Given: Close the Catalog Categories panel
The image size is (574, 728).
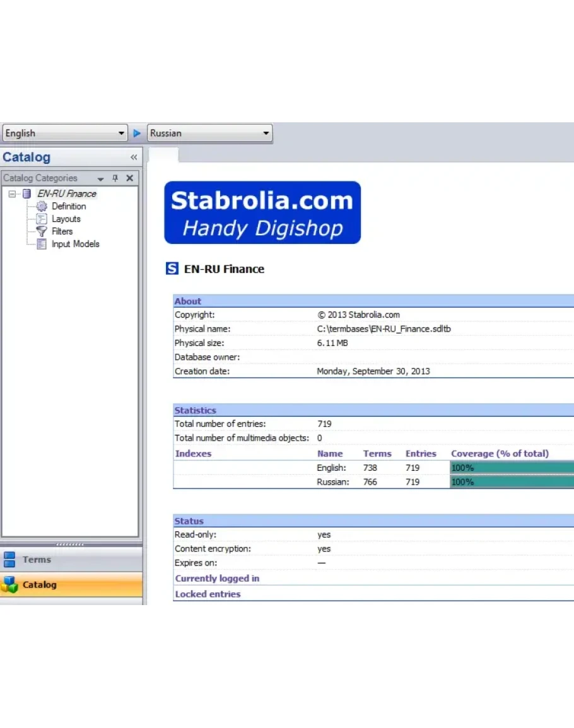Looking at the screenshot, I should [x=129, y=178].
